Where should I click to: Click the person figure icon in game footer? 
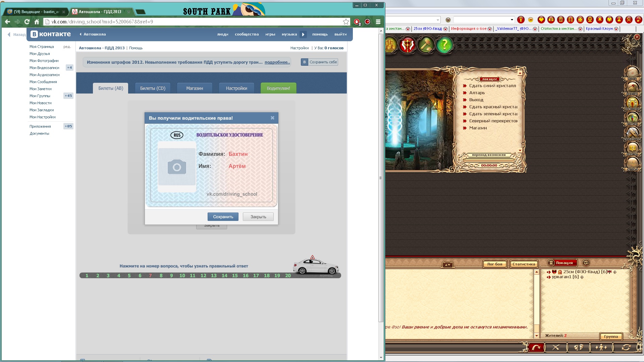click(601, 348)
